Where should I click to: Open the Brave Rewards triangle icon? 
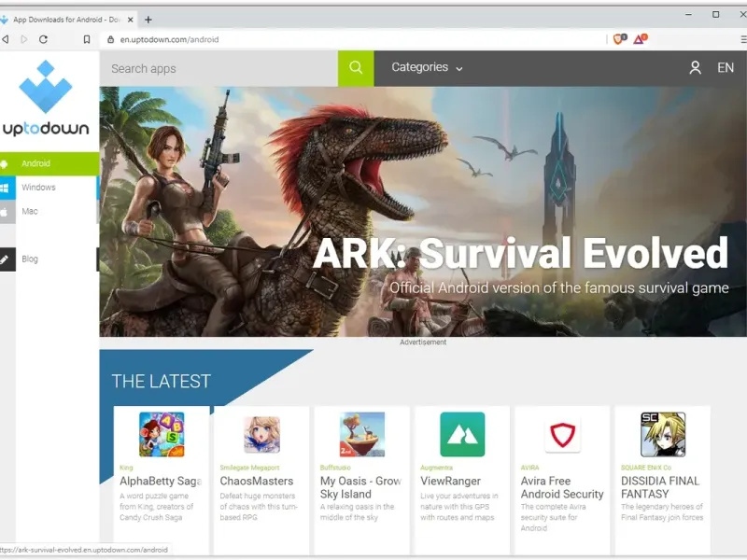click(x=641, y=39)
